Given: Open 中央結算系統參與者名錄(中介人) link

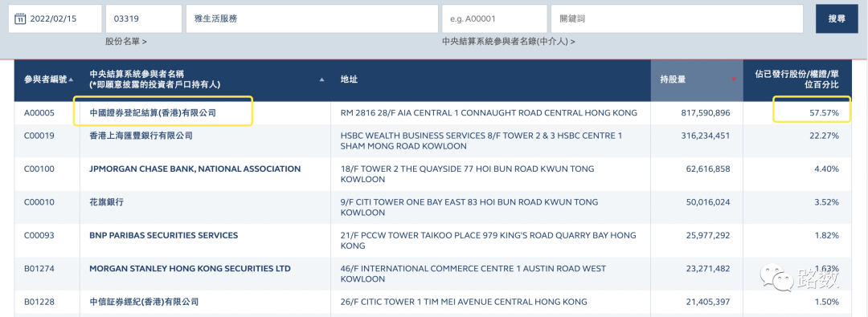Looking at the screenshot, I should point(508,42).
